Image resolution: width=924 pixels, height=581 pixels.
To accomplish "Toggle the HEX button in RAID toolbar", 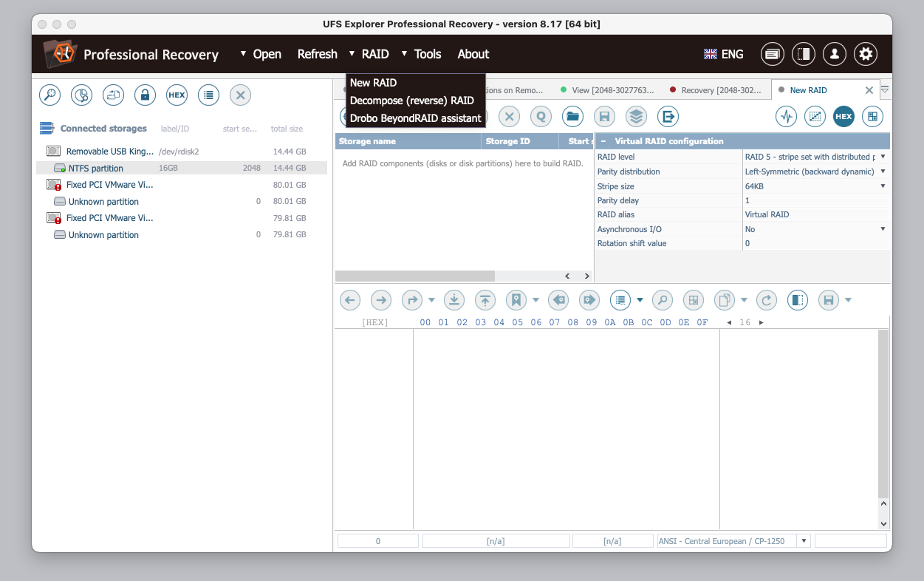I will coord(843,116).
